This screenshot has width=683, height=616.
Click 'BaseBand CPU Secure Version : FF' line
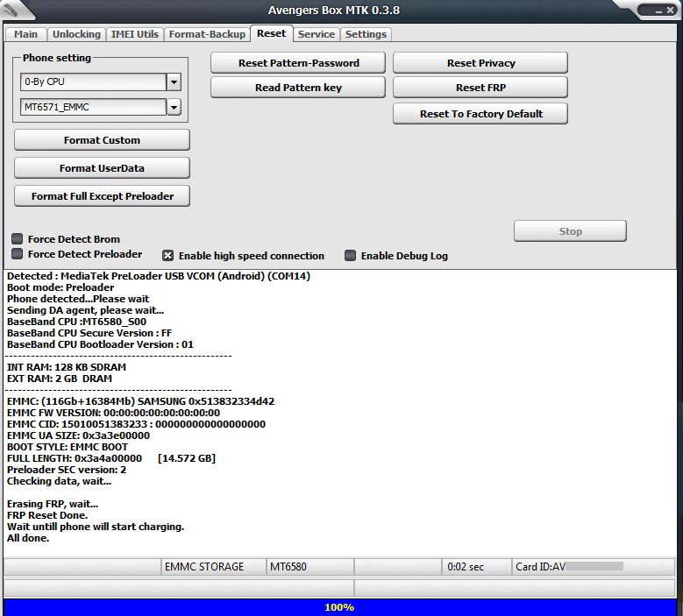pyautogui.click(x=89, y=333)
